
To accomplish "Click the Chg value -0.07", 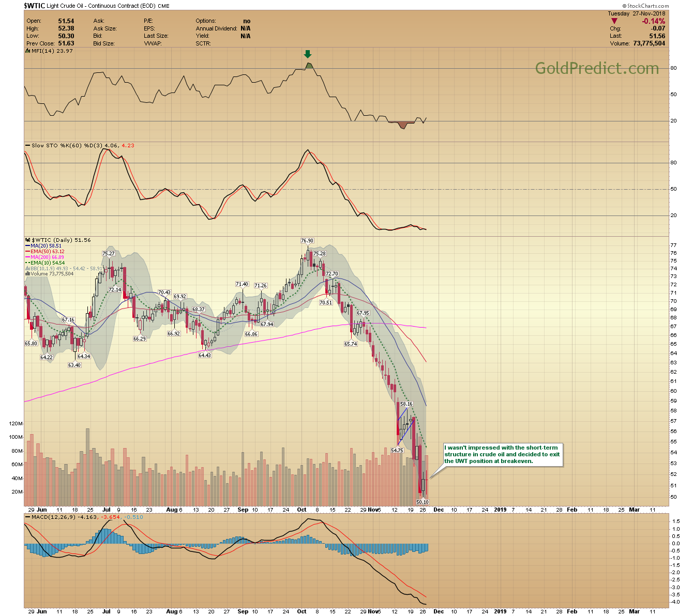I will 658,28.
